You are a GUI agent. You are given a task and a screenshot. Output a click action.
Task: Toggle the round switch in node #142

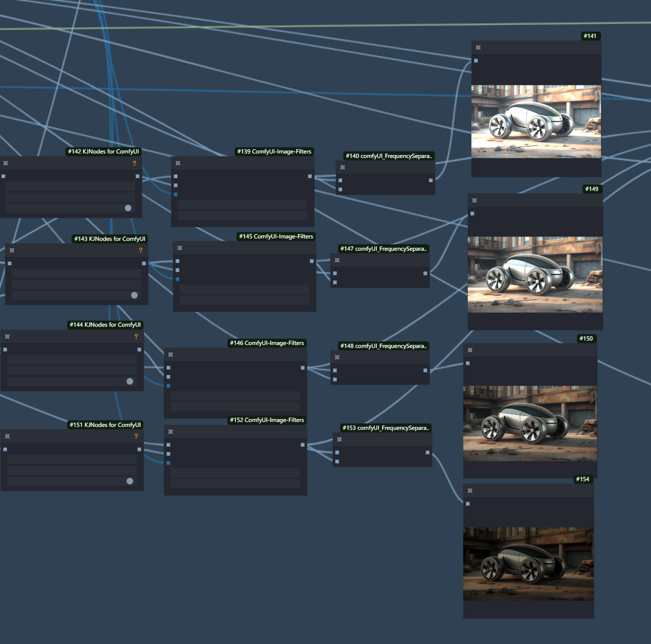click(x=128, y=208)
